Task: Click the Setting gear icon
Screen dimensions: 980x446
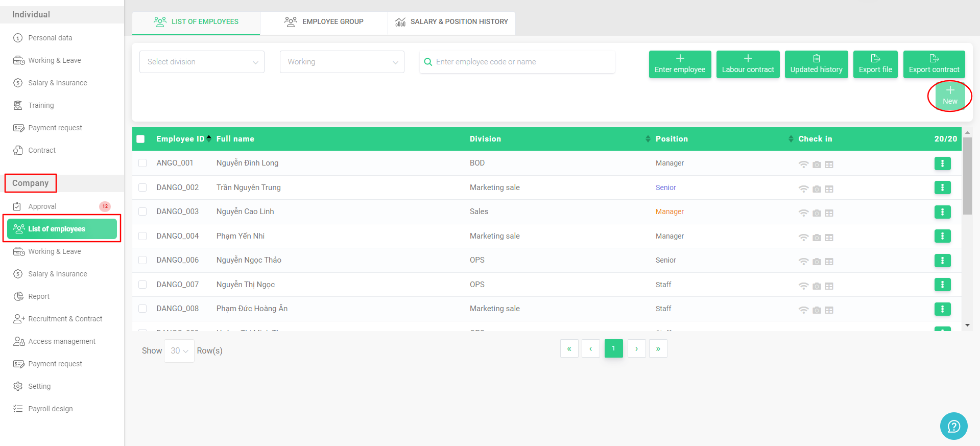Action: (18, 386)
